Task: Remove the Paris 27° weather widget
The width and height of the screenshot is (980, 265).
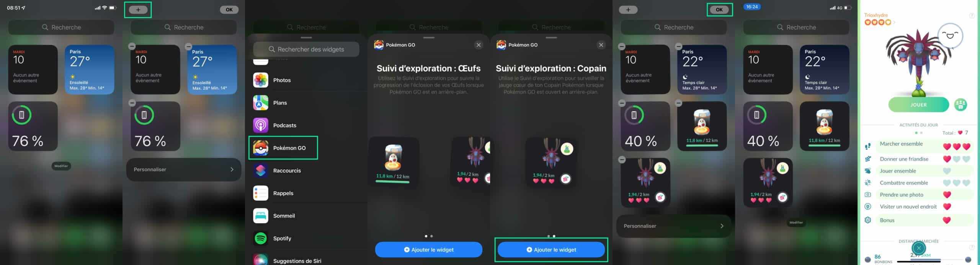Action: coord(188,46)
